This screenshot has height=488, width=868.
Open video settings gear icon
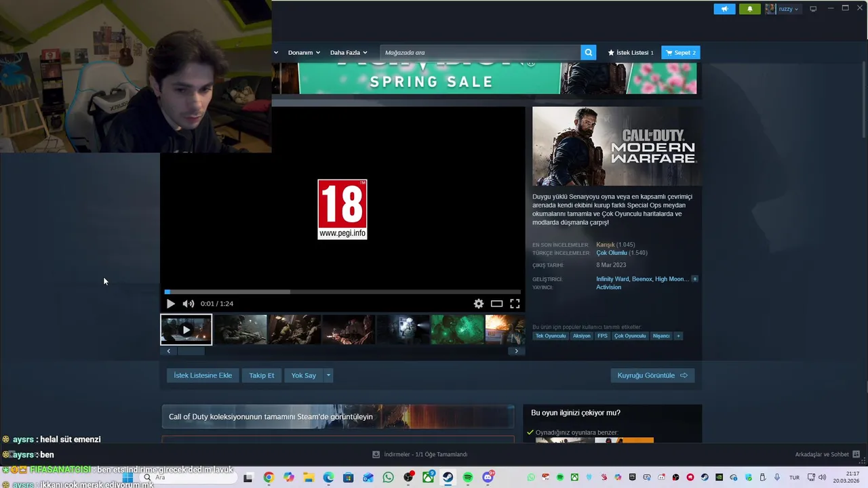(479, 304)
